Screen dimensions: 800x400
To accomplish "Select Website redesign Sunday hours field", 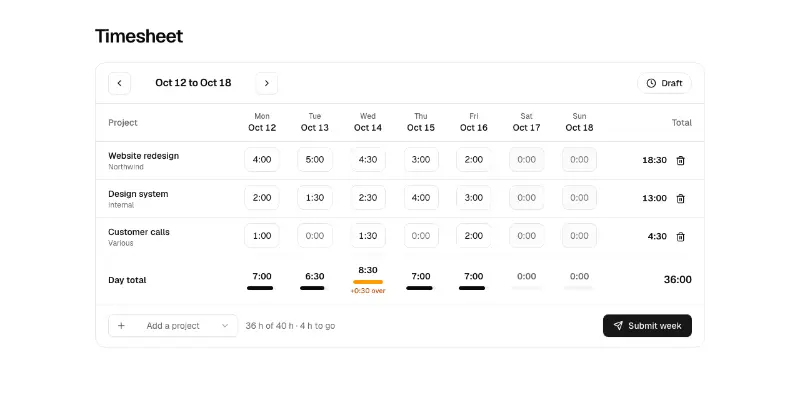I will (580, 160).
